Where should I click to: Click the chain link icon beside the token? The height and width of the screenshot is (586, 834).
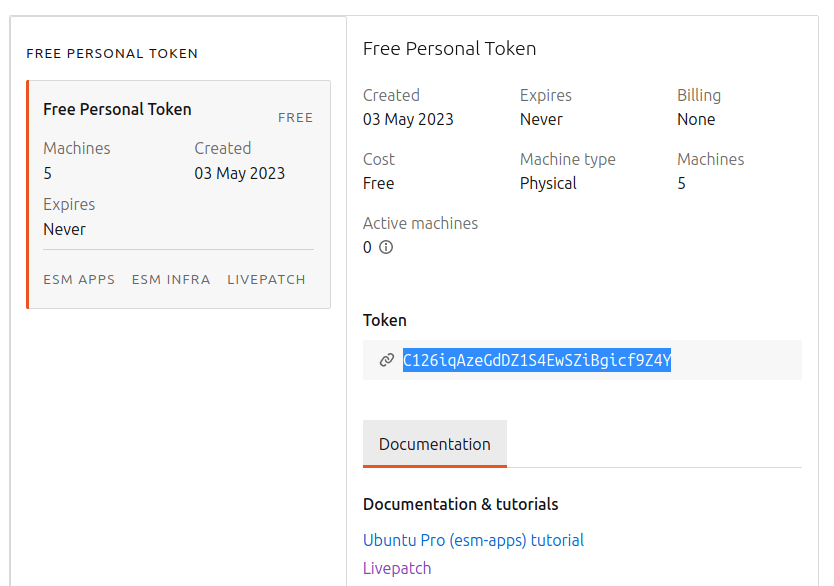pos(386,358)
